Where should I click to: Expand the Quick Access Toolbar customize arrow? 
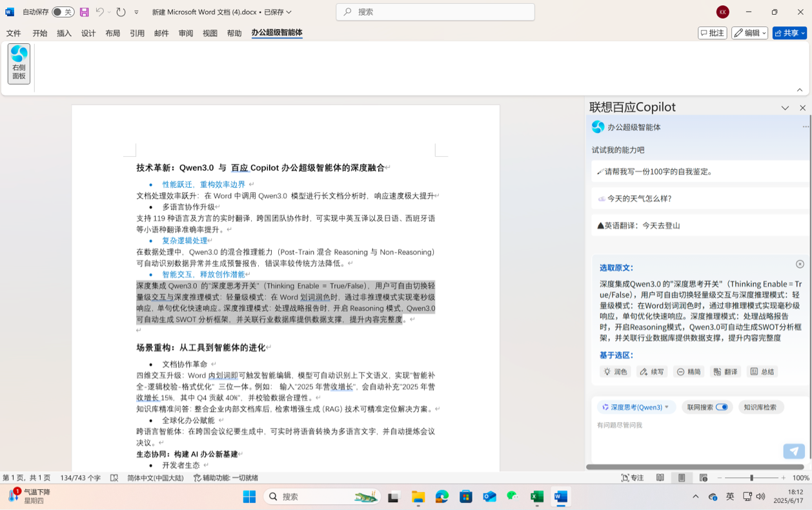[136, 12]
